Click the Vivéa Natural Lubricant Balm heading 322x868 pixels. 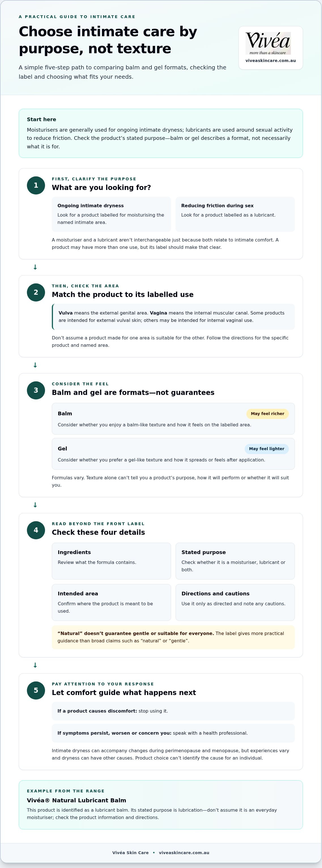pos(76,800)
